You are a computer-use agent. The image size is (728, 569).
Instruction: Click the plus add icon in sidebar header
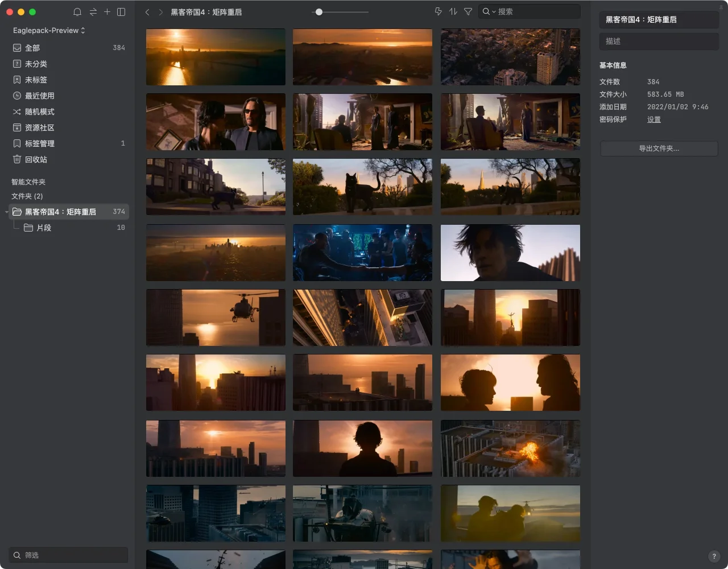coord(107,12)
